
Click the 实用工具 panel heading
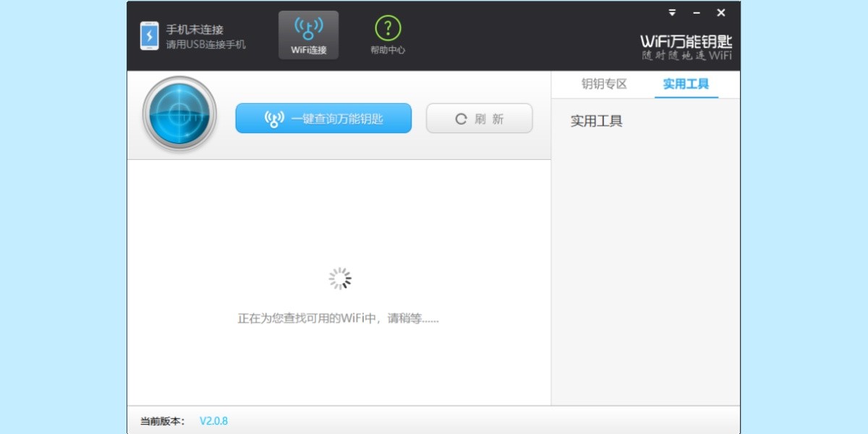click(597, 122)
